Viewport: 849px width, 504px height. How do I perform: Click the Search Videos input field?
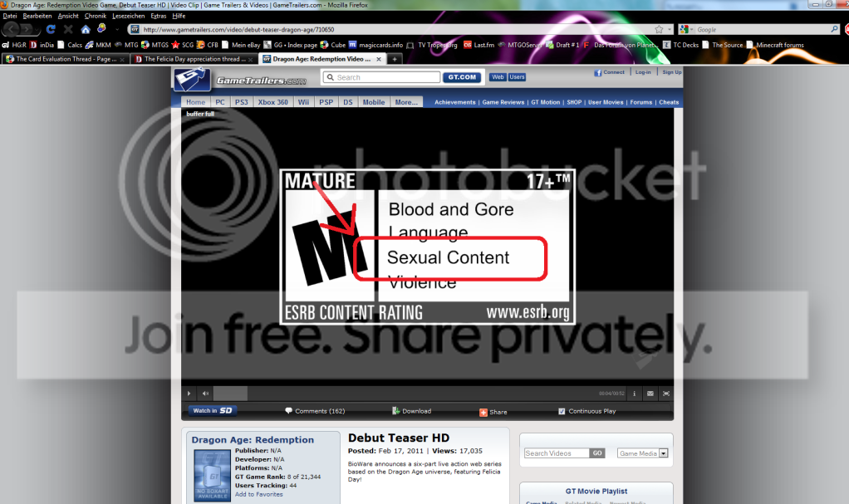[557, 453]
